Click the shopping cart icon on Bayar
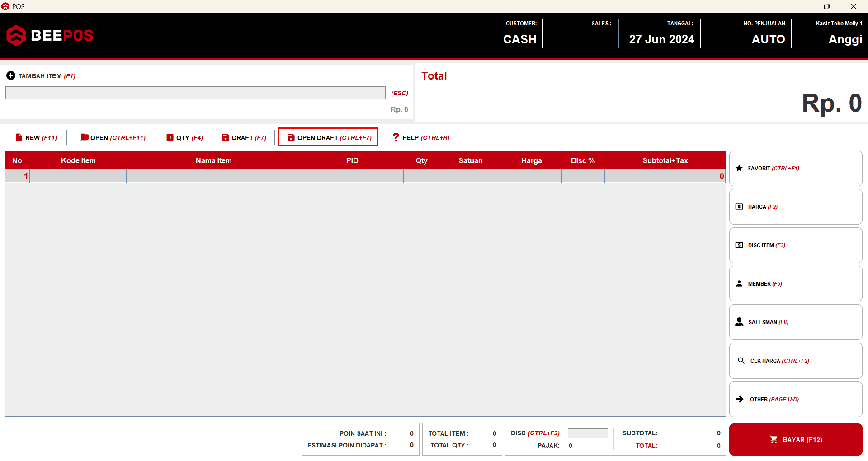This screenshot has height=461, width=868. pyautogui.click(x=774, y=439)
